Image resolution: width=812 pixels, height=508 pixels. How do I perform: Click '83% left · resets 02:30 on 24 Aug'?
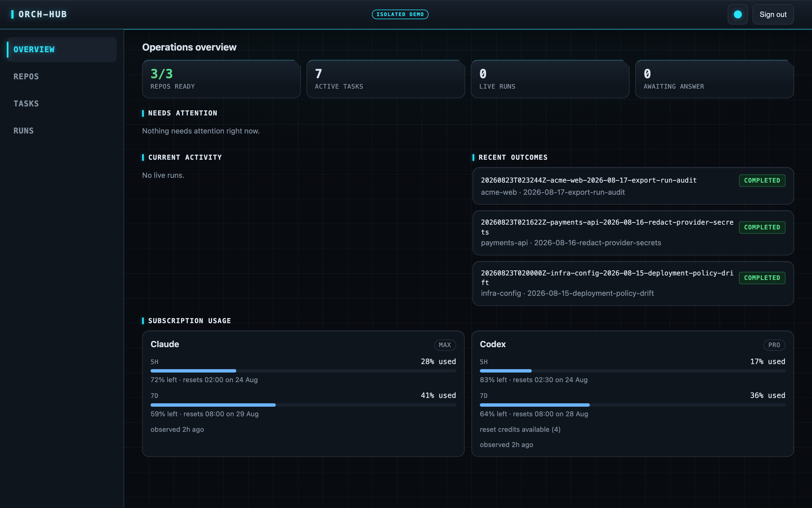tap(533, 380)
